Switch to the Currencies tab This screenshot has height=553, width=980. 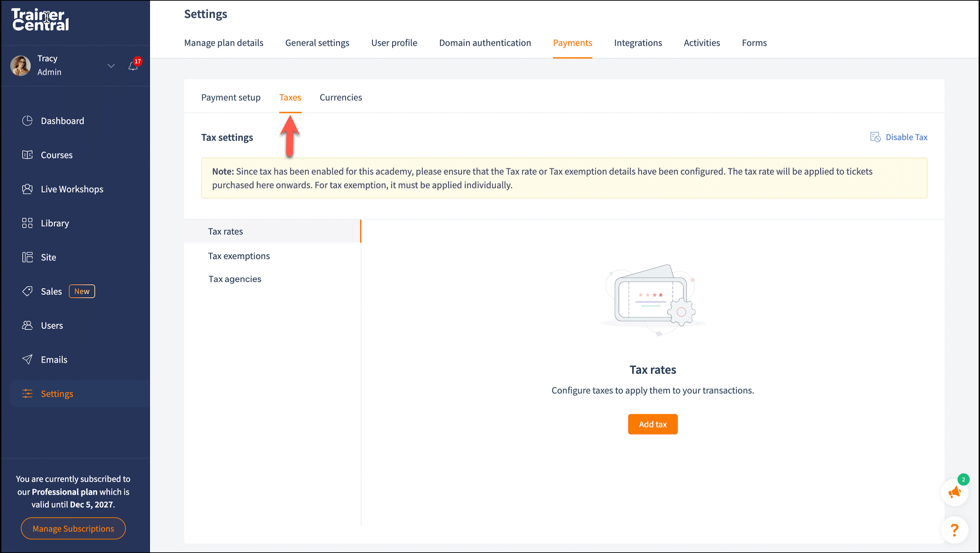(340, 97)
